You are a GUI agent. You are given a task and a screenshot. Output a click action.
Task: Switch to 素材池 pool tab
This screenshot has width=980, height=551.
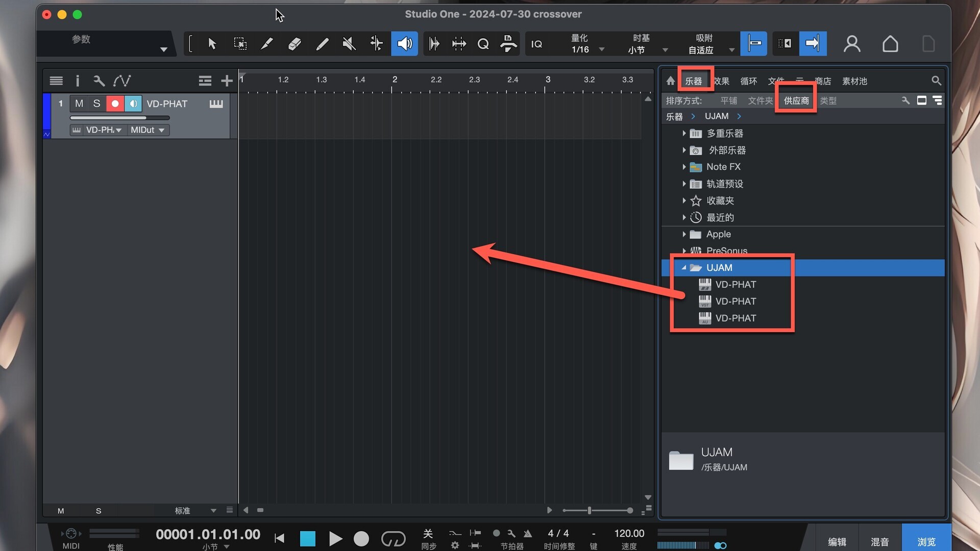854,81
